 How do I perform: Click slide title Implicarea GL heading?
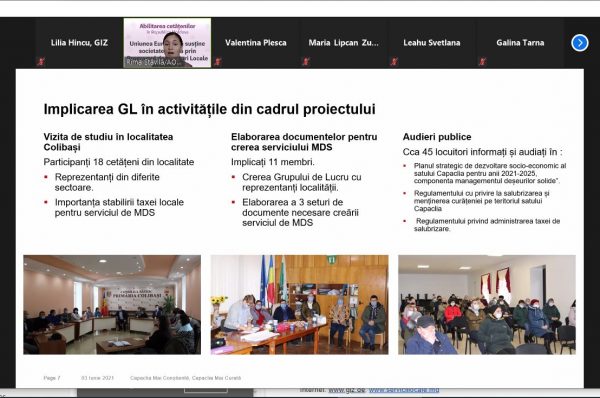click(209, 109)
